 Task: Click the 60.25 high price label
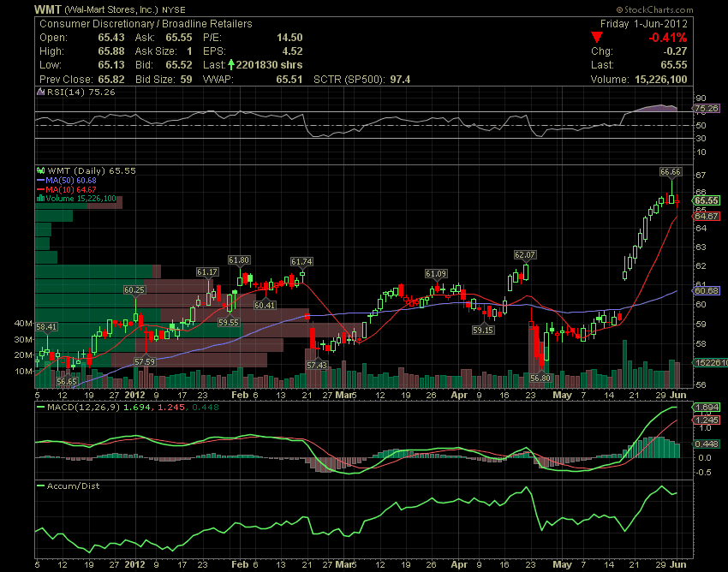tap(134, 289)
